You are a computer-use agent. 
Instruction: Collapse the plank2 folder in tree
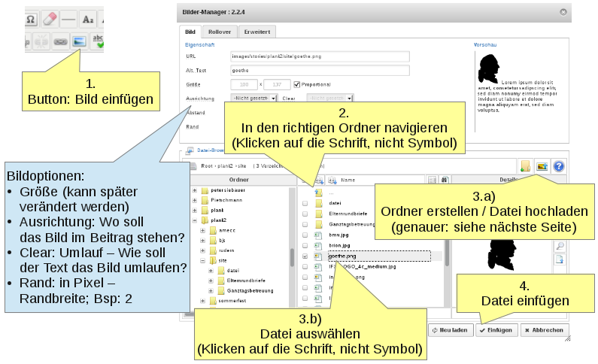195,221
